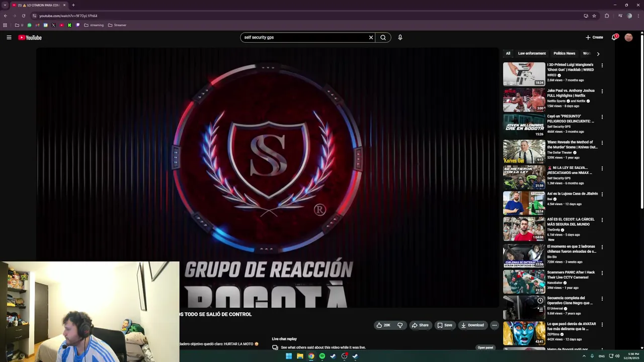The width and height of the screenshot is (644, 362).
Task: Open Spotify from the taskbar
Action: 322,356
